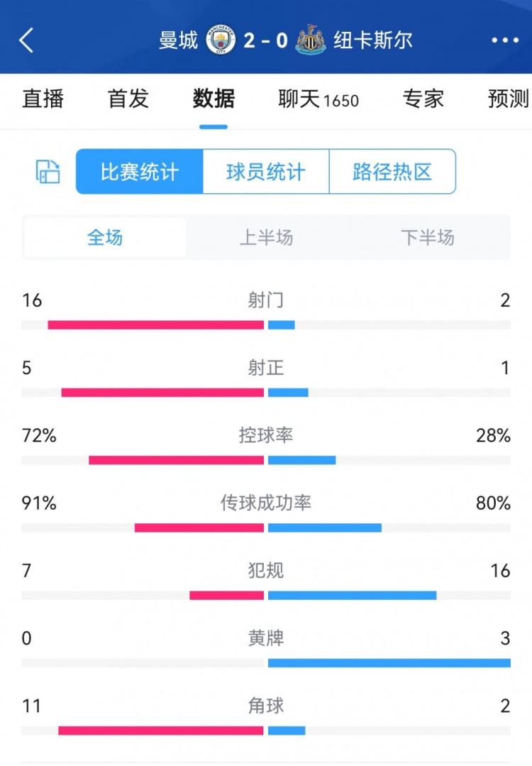Open the 首发 lineup tab

coord(128,99)
